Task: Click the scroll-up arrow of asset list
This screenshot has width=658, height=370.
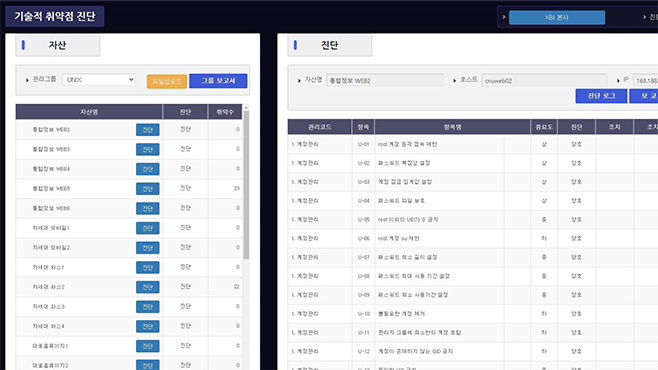Action: coord(246,108)
